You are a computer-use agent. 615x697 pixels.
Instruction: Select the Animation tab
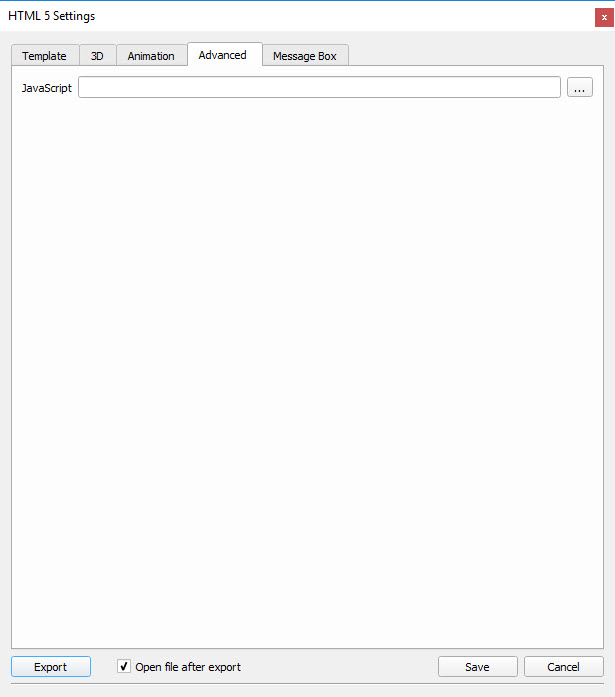pyautogui.click(x=151, y=56)
